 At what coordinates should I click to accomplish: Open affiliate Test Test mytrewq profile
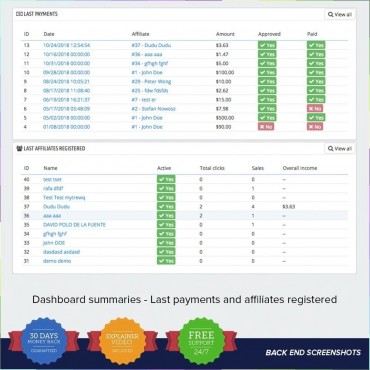click(x=64, y=197)
